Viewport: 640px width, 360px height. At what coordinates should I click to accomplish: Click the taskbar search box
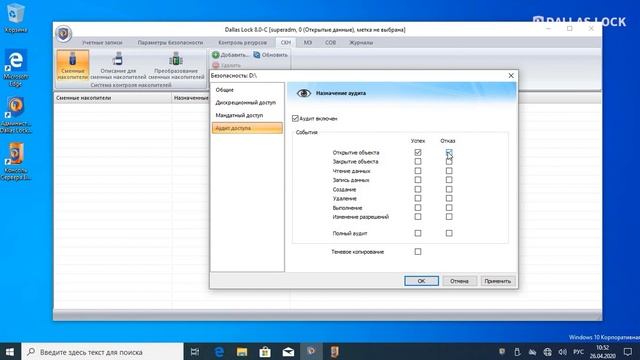point(102,352)
